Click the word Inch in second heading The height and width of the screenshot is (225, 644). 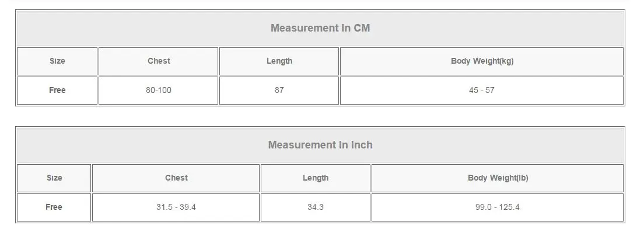click(x=362, y=145)
